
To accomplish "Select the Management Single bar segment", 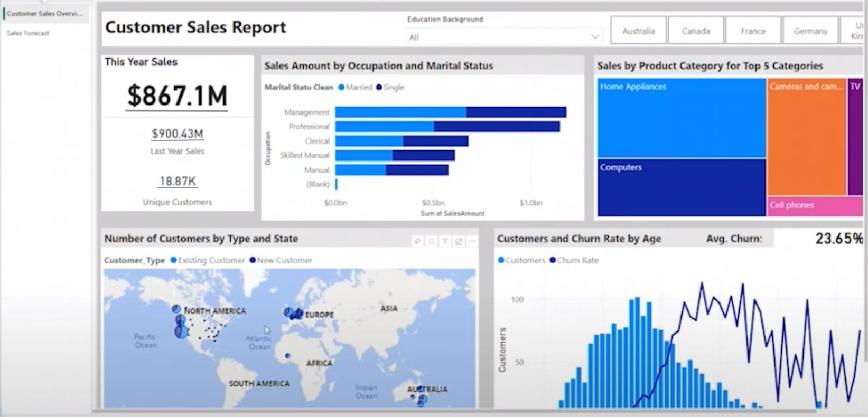I will (x=516, y=112).
